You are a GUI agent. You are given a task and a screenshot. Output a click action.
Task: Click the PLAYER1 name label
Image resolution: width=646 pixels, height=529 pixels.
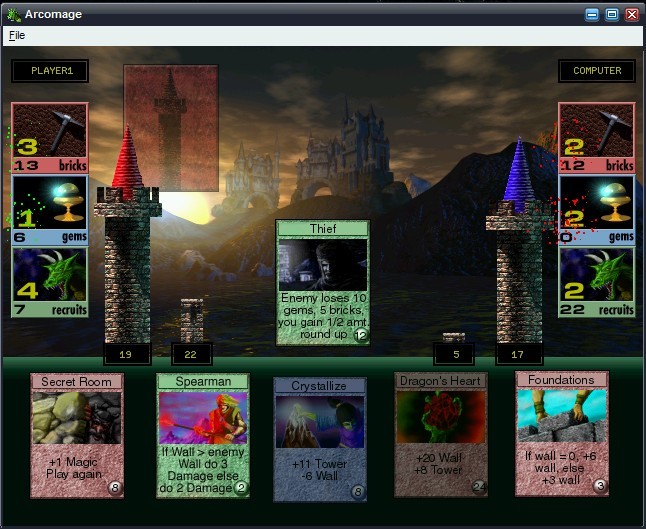pyautogui.click(x=50, y=71)
